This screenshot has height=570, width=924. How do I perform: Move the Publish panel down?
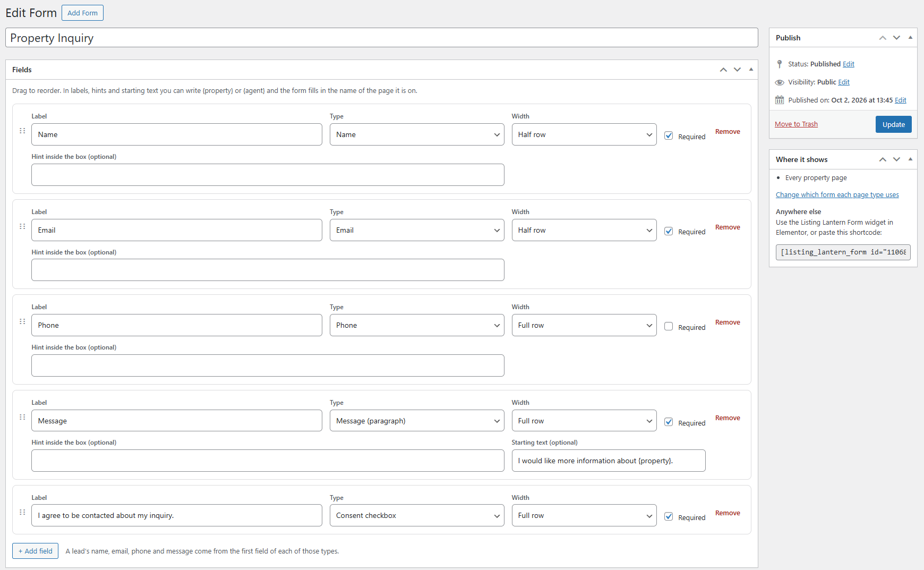click(x=896, y=38)
